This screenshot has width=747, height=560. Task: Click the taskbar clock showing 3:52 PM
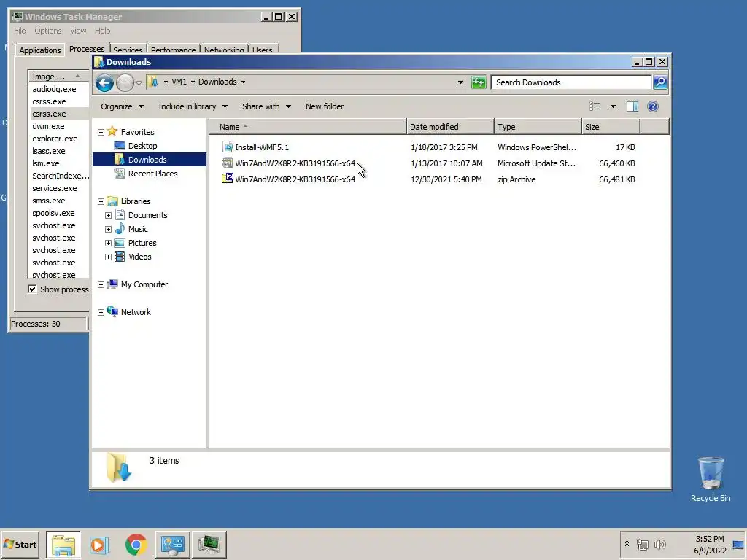[x=710, y=544]
